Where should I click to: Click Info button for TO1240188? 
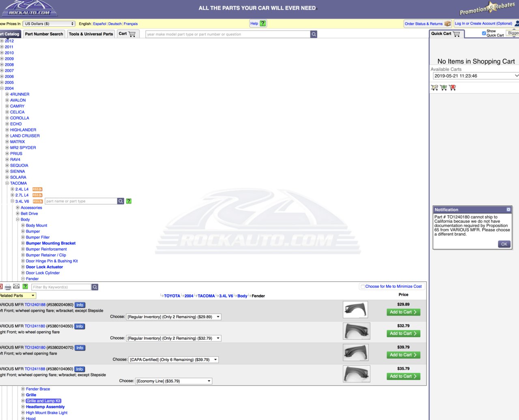click(x=80, y=305)
